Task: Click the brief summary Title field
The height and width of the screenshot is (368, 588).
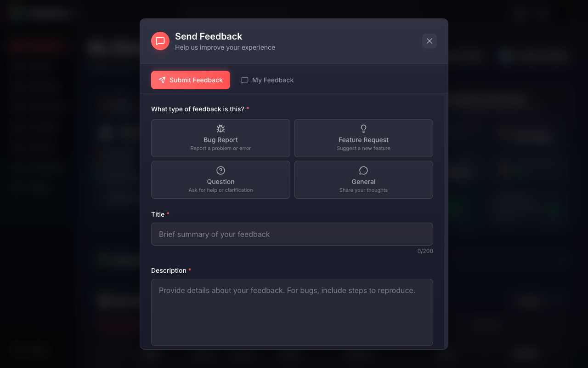Action: coord(292,234)
